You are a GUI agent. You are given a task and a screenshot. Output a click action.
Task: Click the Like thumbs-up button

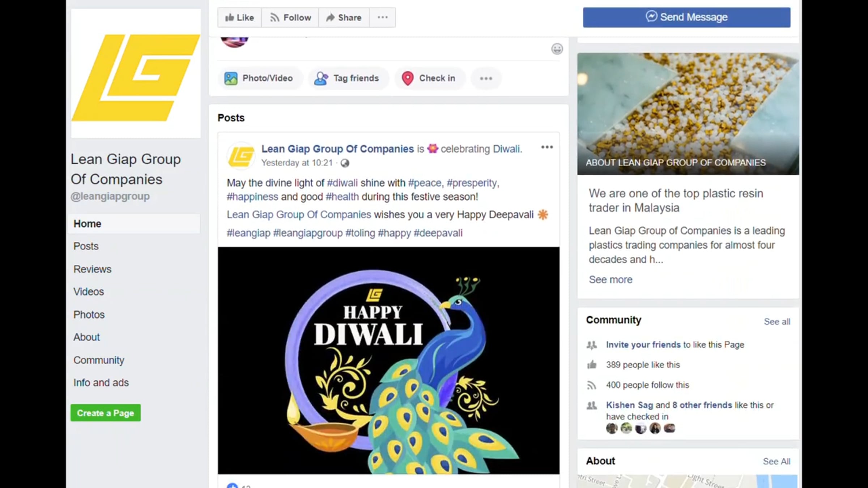[x=239, y=17]
